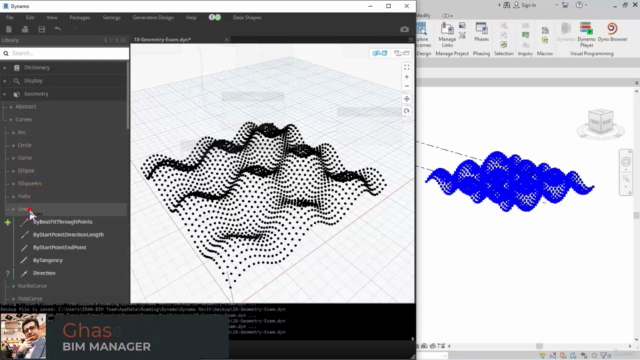The width and height of the screenshot is (640, 360).
Task: Open Dyno Browser in Revit ribbon
Action: coord(612,32)
